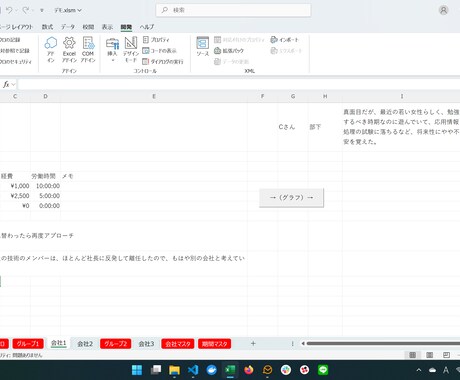Open COM アドイン icon

[88, 49]
